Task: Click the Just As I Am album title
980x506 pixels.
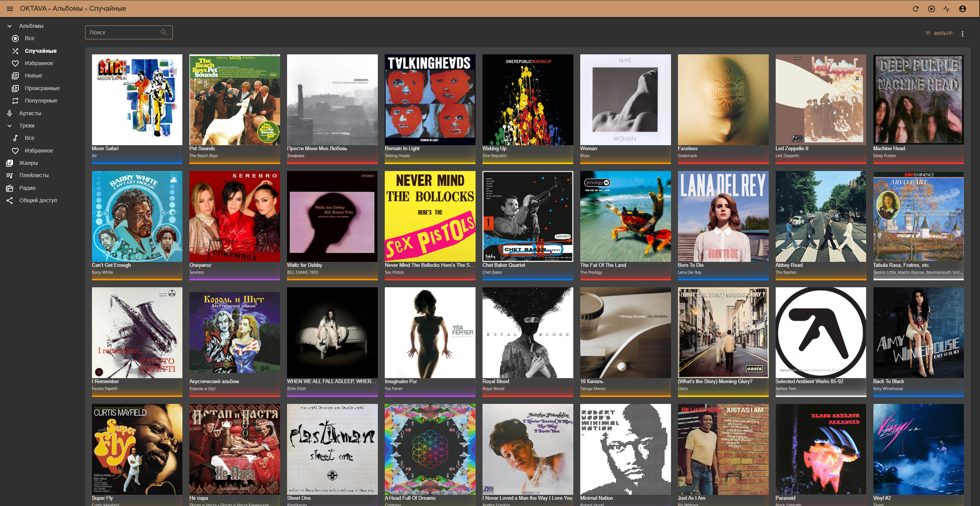Action: [x=691, y=498]
